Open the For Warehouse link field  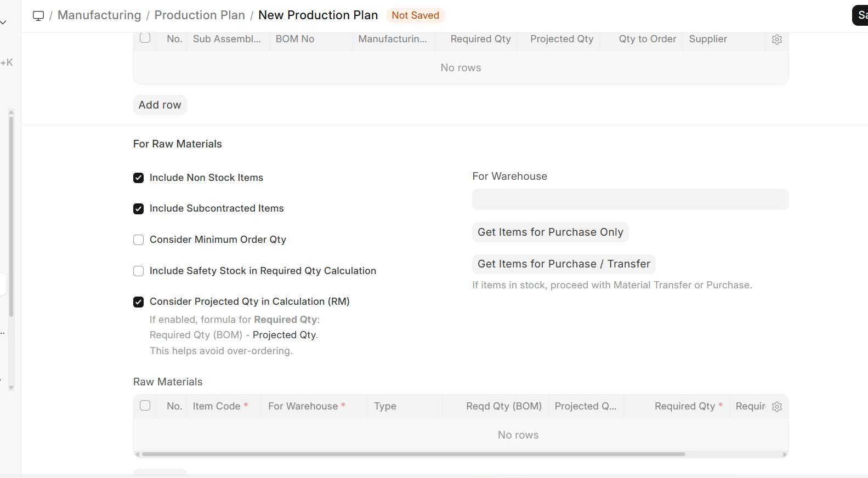coord(630,200)
